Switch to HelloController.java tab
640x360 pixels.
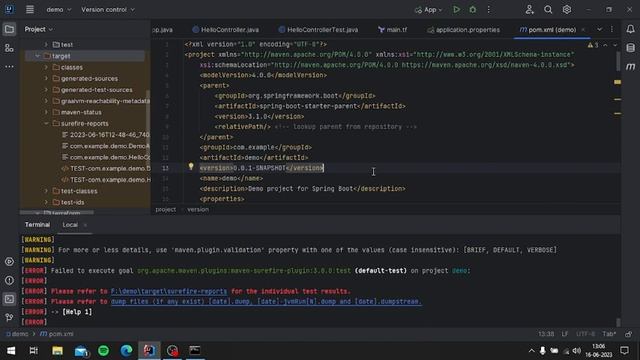click(226, 29)
